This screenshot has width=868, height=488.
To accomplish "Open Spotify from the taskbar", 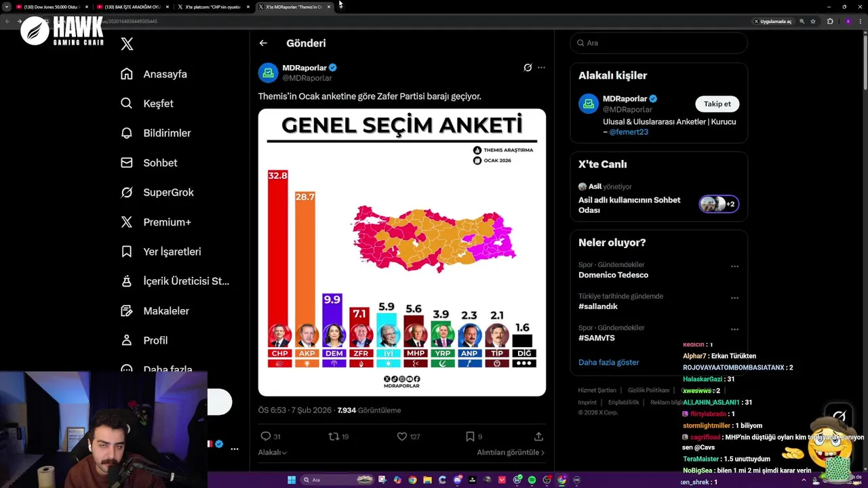I will 532,480.
